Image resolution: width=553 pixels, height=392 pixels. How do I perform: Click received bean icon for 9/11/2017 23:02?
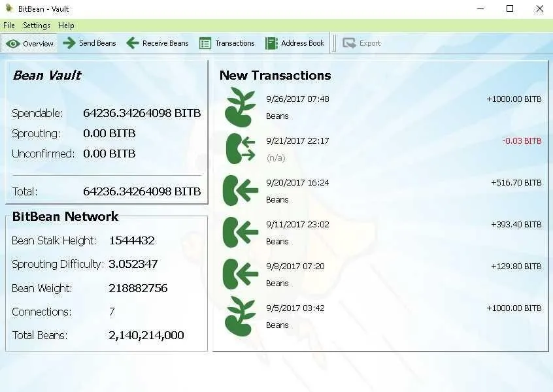(240, 233)
